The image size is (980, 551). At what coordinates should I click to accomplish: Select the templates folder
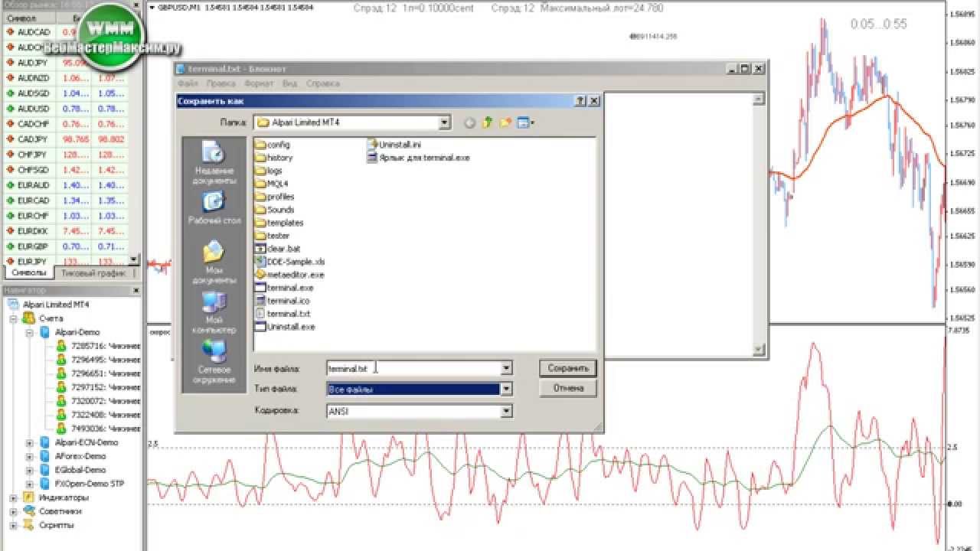[x=279, y=223]
